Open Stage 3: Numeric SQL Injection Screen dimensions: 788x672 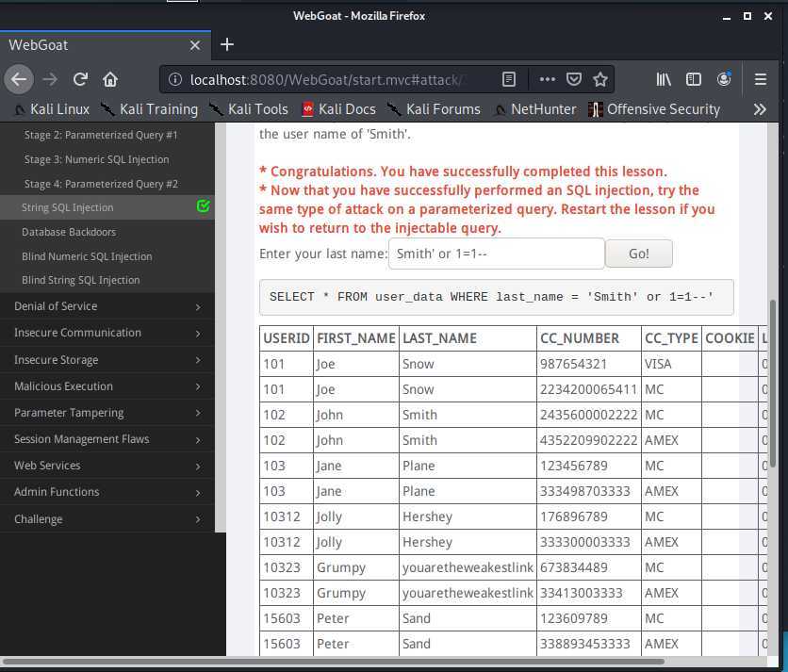(96, 159)
